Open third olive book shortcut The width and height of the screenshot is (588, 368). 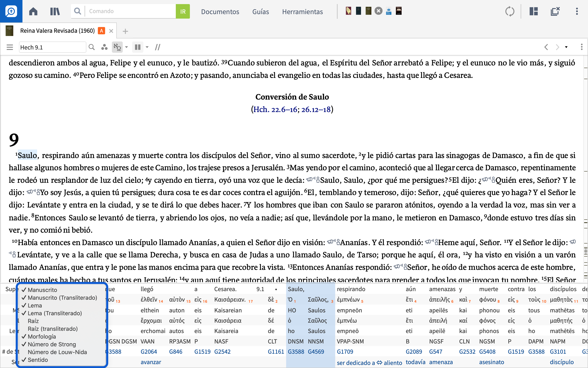click(368, 11)
